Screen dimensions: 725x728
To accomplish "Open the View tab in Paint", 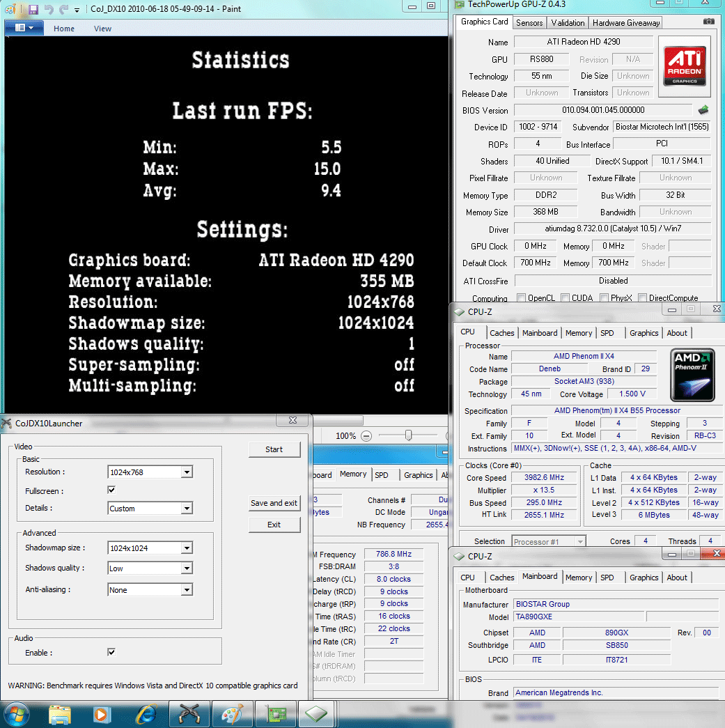I will point(102,29).
